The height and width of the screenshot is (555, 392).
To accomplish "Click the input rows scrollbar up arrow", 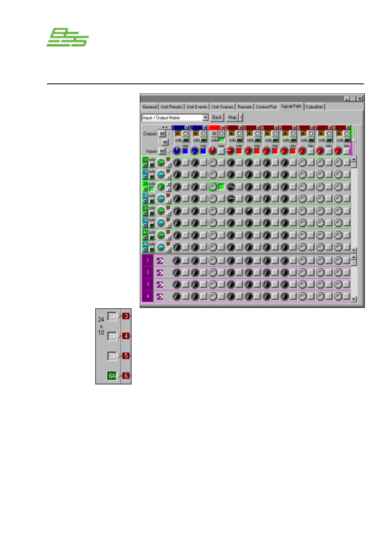I will point(354,159).
